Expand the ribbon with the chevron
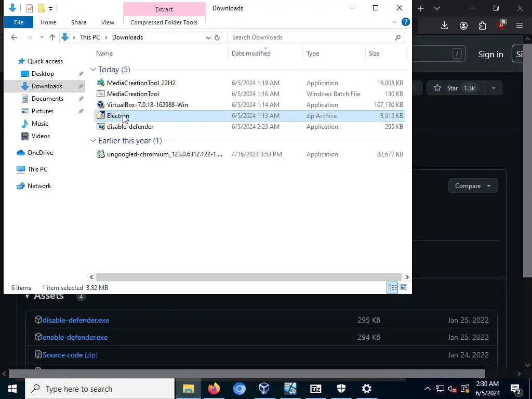 pos(394,22)
